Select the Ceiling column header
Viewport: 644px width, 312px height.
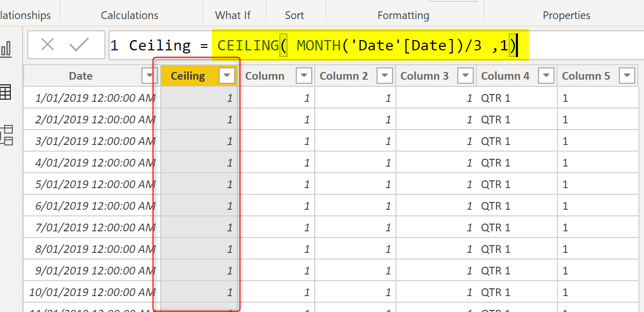click(188, 76)
